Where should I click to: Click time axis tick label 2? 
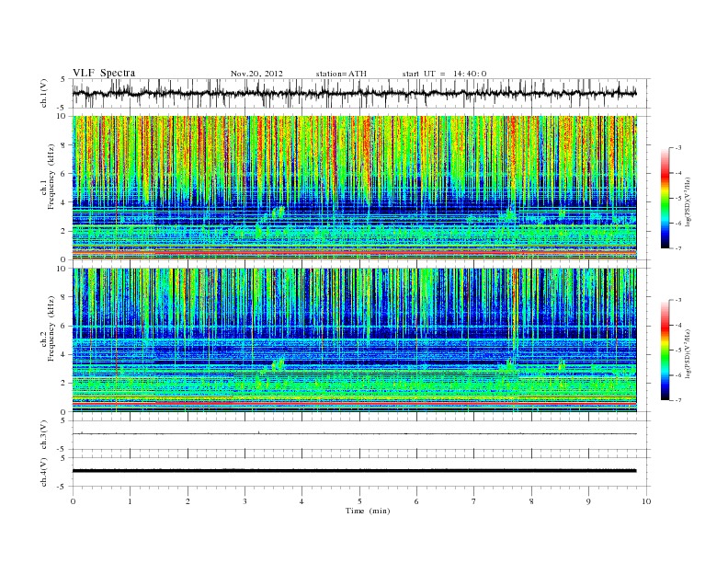pos(188,501)
